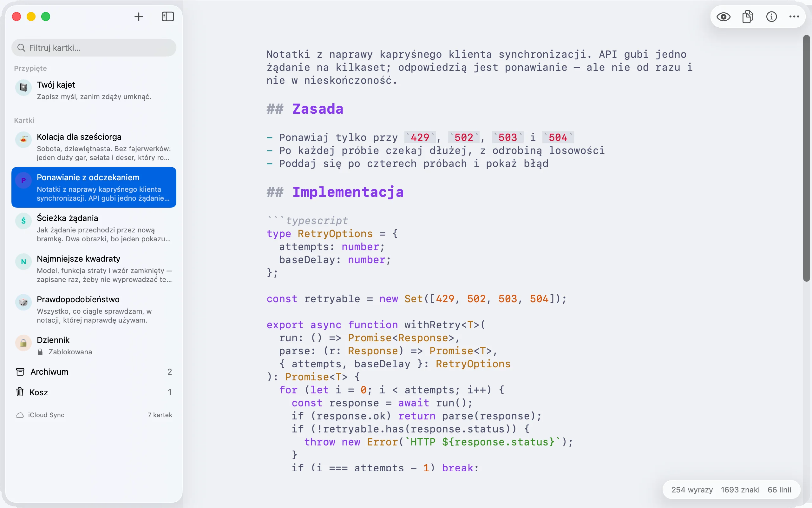Click the 66 linii line count
The width and height of the screenshot is (812, 508).
click(779, 490)
